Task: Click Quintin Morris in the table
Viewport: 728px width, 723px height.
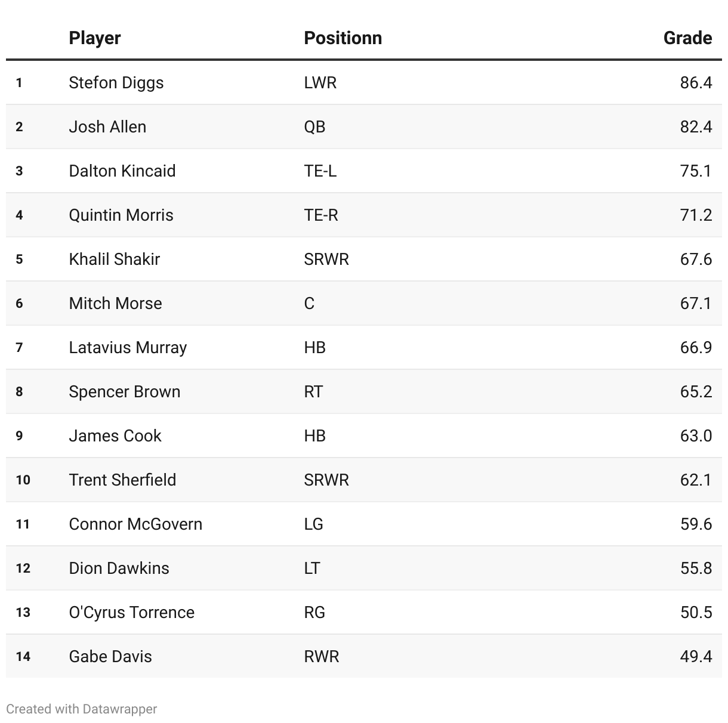Action: (121, 215)
